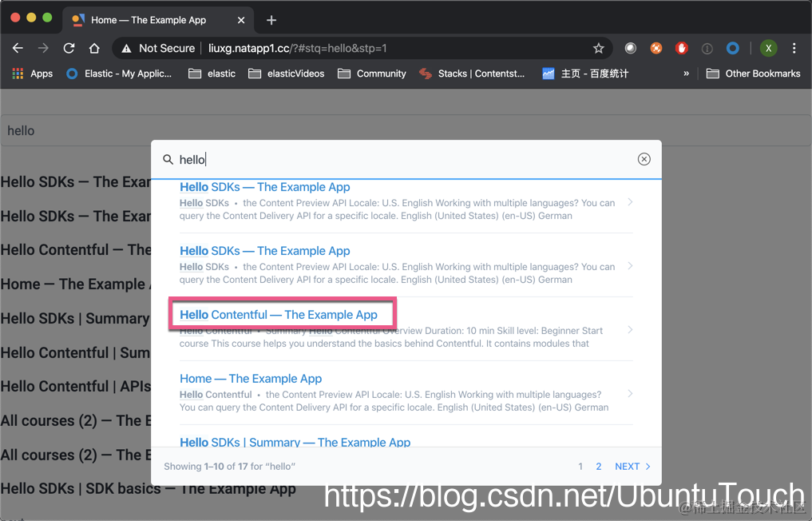The height and width of the screenshot is (521, 812).
Task: Open Elastic - My Applic... bookmark
Action: (119, 74)
